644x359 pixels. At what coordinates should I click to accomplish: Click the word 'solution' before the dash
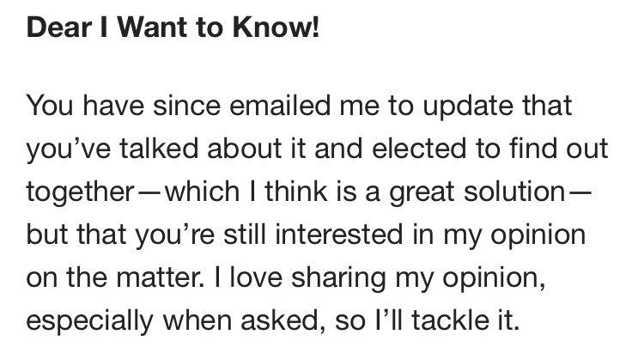(514, 192)
